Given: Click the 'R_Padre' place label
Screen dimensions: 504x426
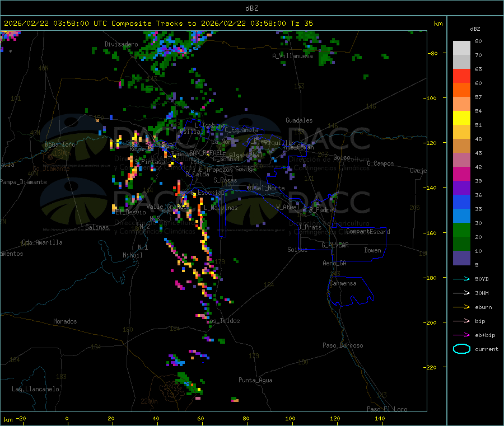Looking at the screenshot, I should [x=321, y=210].
